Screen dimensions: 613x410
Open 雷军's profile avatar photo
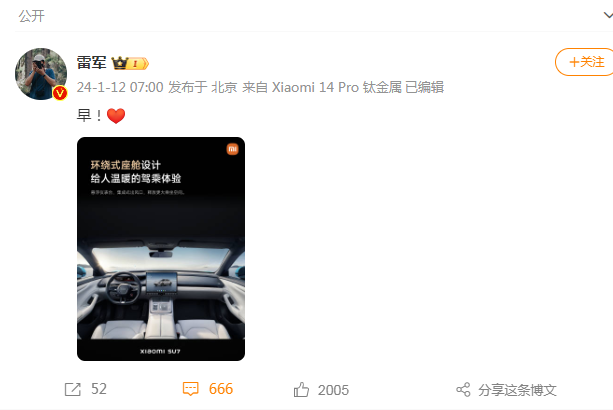41,74
